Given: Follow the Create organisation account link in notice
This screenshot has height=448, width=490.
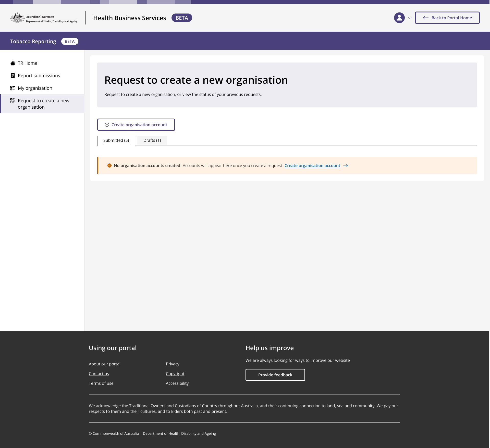Looking at the screenshot, I should click(312, 165).
